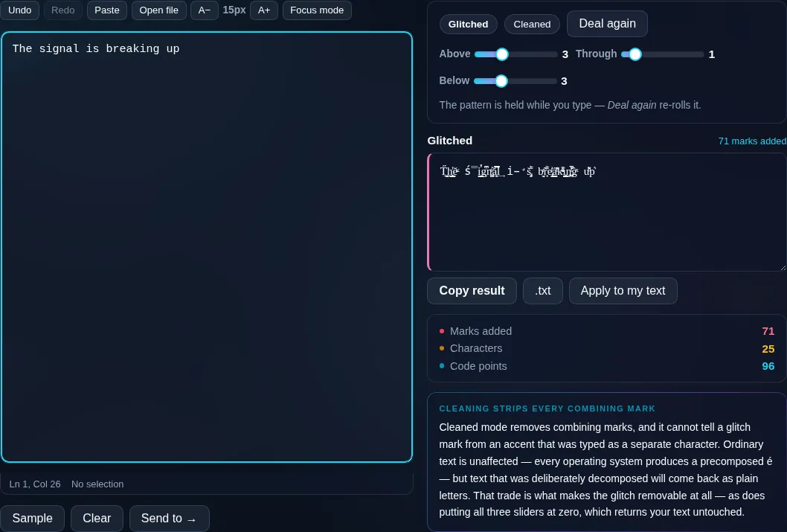Switch to Glitched mode
This screenshot has width=787, height=532.
tap(468, 24)
